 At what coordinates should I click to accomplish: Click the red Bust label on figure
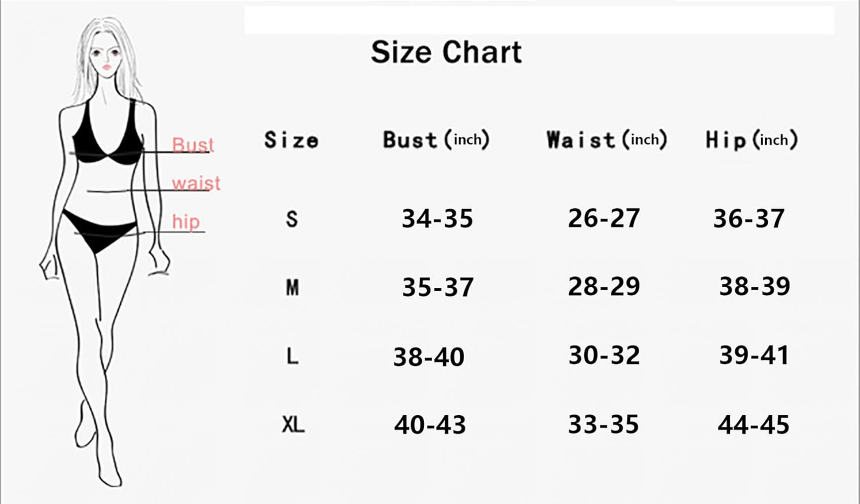[193, 145]
